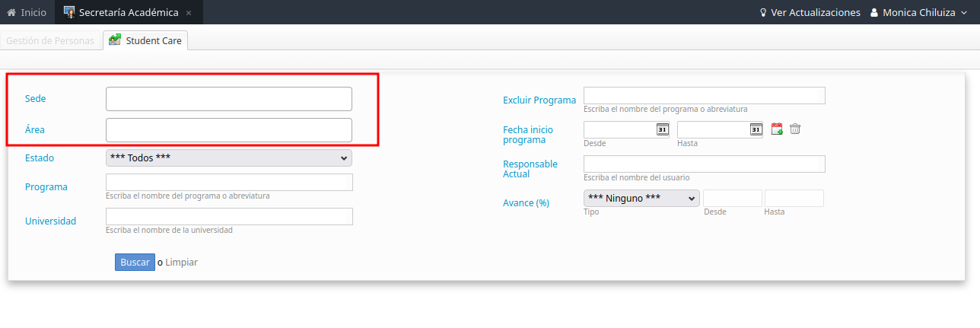The height and width of the screenshot is (328, 980).
Task: Expand the Estado dropdown
Action: (x=228, y=158)
